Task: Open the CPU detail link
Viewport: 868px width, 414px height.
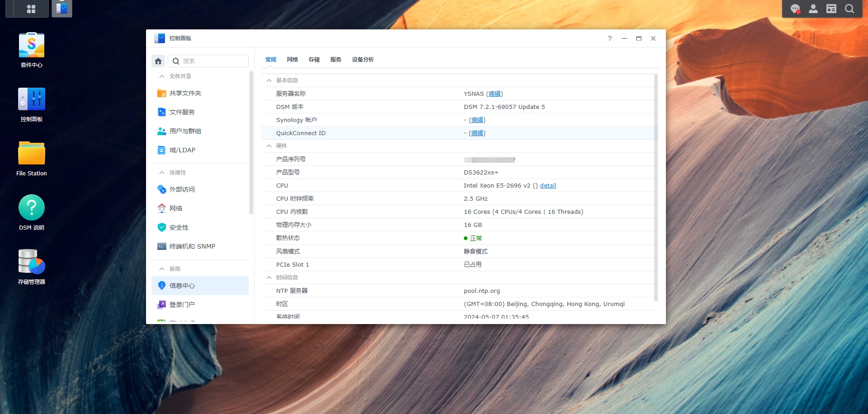Action: (548, 186)
